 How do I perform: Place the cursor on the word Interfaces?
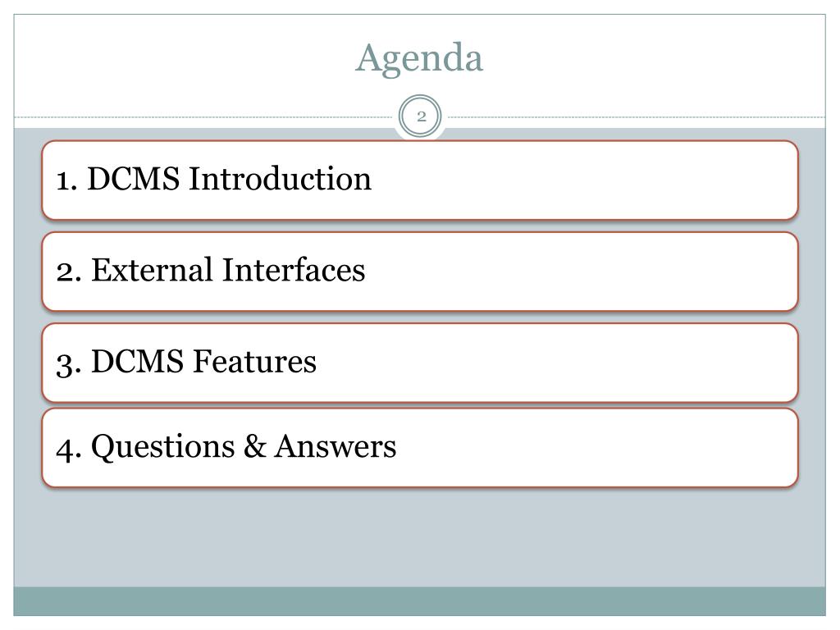point(294,269)
